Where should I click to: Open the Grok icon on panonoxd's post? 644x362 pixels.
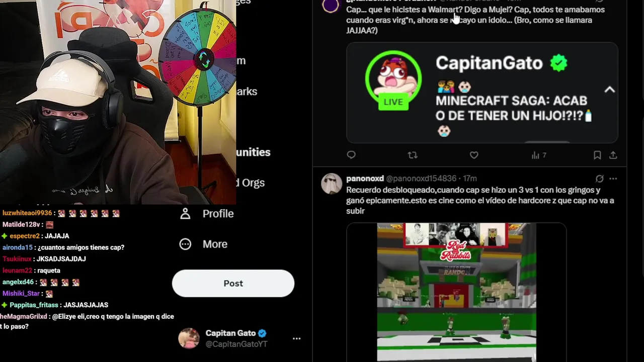[x=600, y=178]
